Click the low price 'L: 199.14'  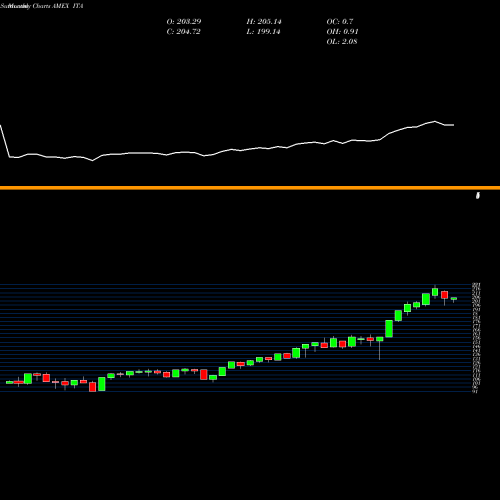pyautogui.click(x=263, y=32)
